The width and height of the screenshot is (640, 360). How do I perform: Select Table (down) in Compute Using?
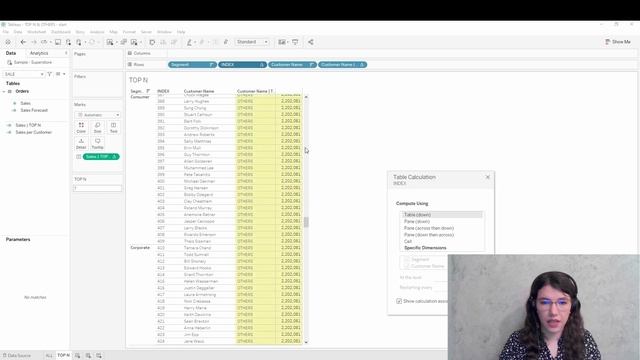[441, 215]
